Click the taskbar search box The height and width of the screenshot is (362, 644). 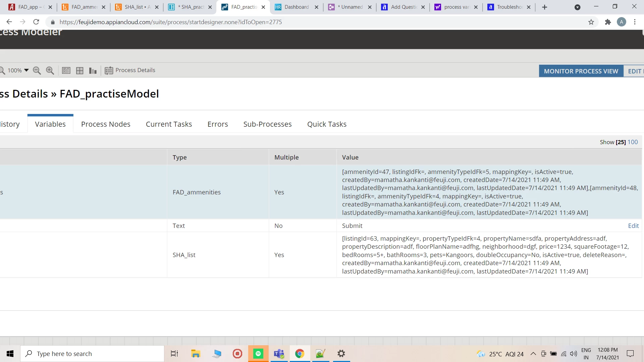click(x=92, y=354)
